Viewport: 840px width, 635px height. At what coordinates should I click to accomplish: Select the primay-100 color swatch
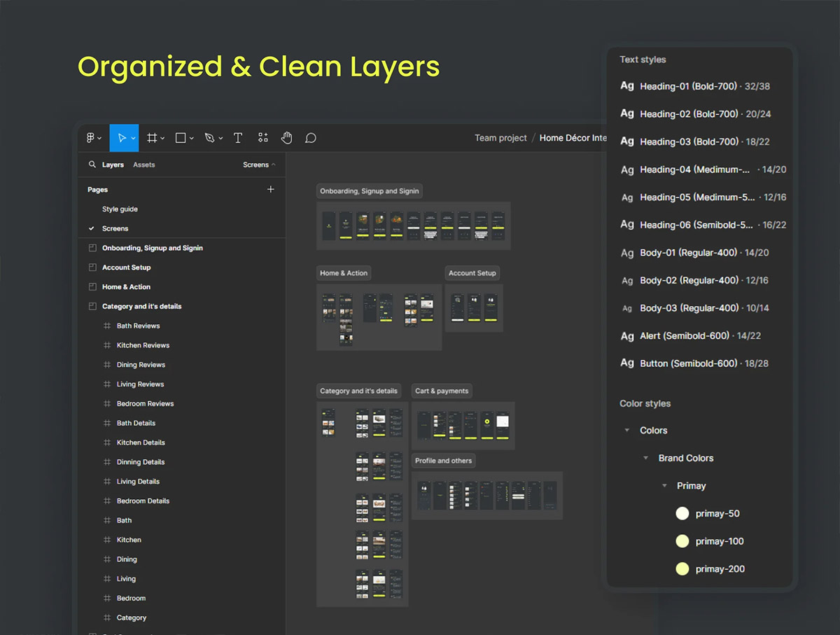pos(682,541)
